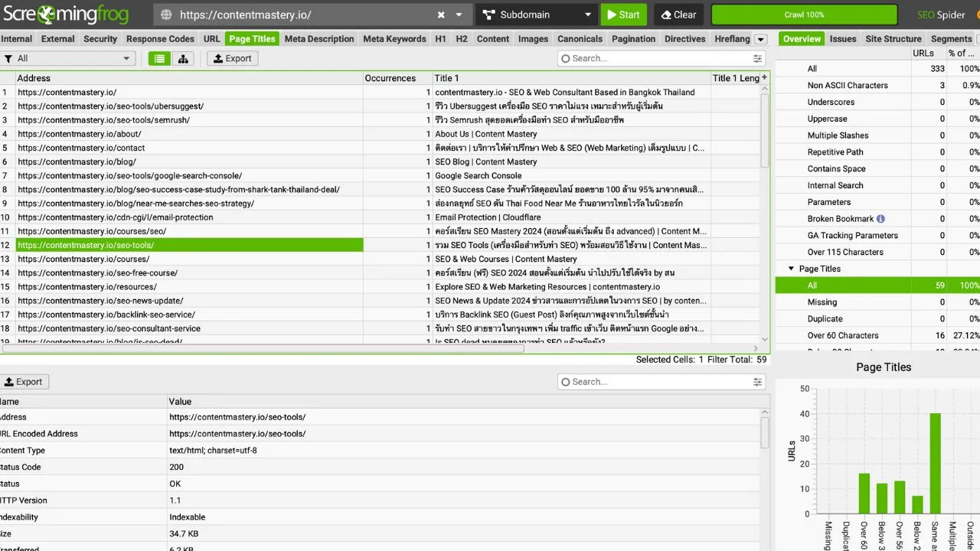
Task: Switch to the Internal tab
Action: 17,39
